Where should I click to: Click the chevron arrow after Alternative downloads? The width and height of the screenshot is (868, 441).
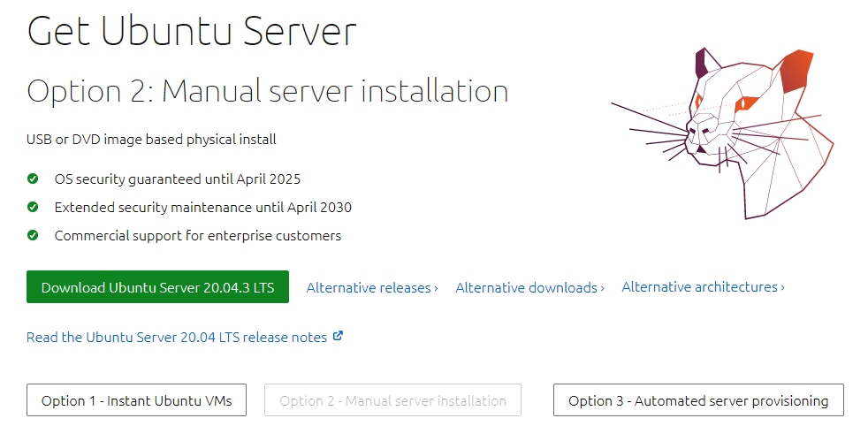(602, 288)
